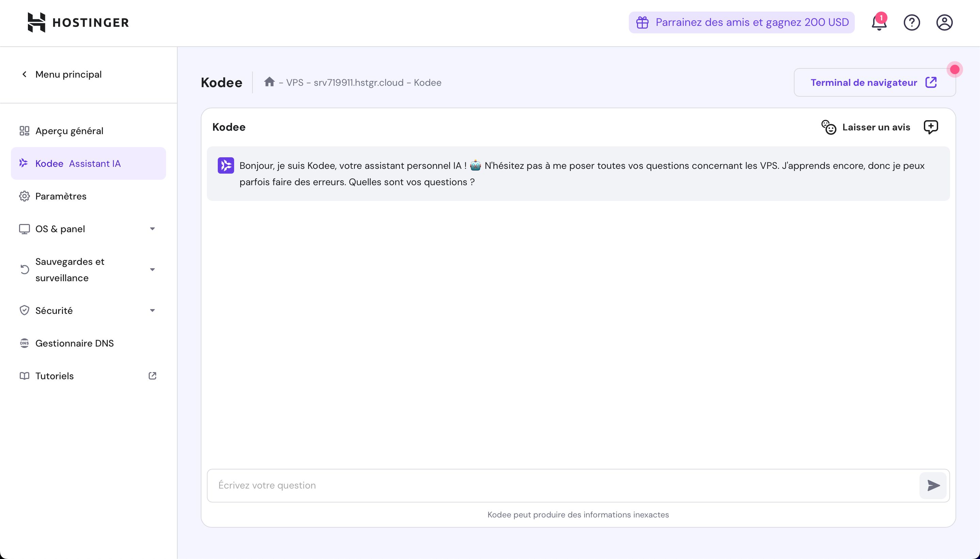
Task: Expand the OS & panel submenu arrow
Action: pos(152,229)
